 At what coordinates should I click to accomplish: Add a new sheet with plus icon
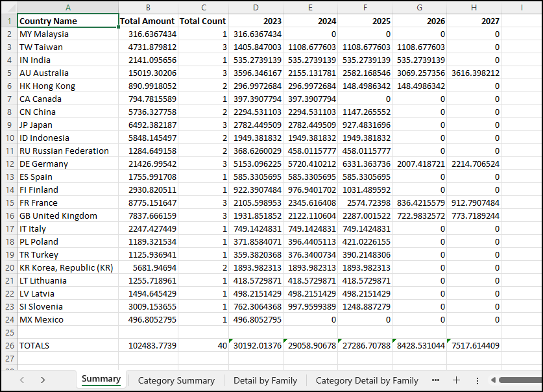pos(456,380)
